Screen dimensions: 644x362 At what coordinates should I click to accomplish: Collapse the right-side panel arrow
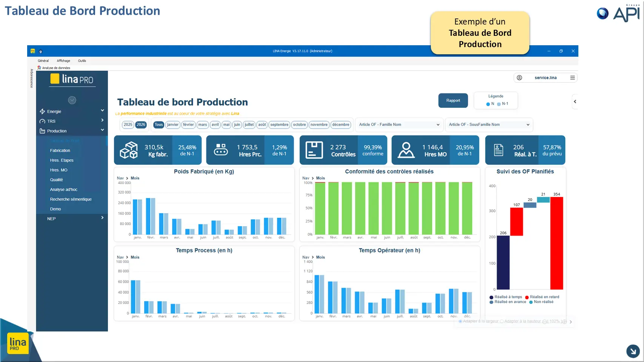click(x=575, y=101)
